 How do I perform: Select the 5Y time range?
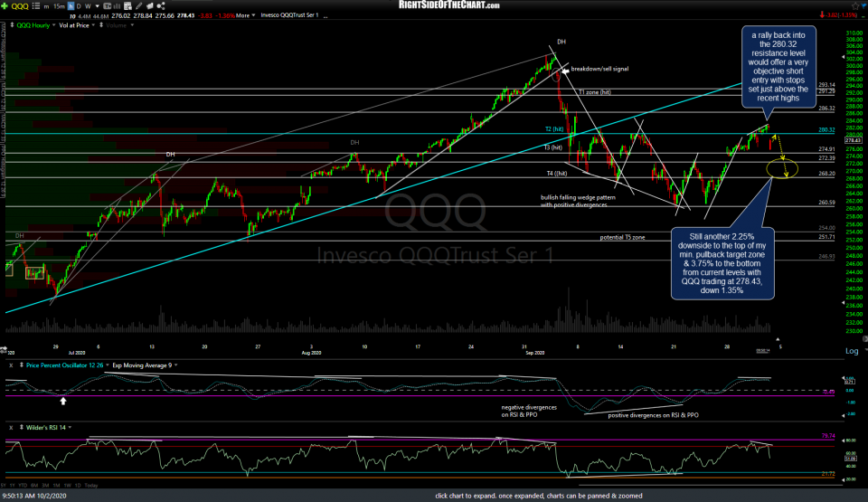pos(4,486)
